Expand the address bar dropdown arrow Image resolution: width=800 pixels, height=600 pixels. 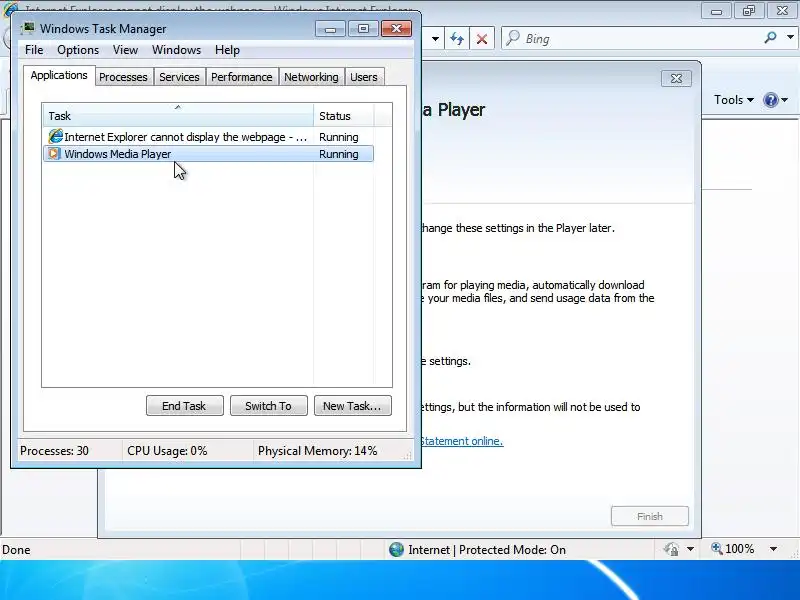pyautogui.click(x=435, y=39)
